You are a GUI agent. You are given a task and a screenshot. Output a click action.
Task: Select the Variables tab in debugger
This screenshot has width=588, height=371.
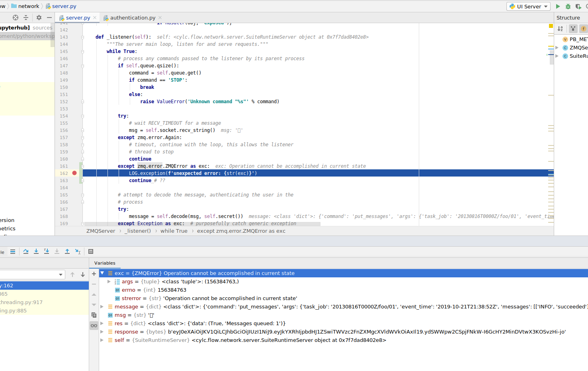click(x=105, y=263)
